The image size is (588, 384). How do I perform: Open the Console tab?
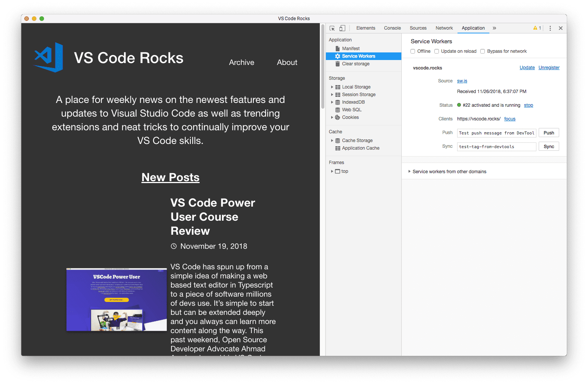click(392, 28)
